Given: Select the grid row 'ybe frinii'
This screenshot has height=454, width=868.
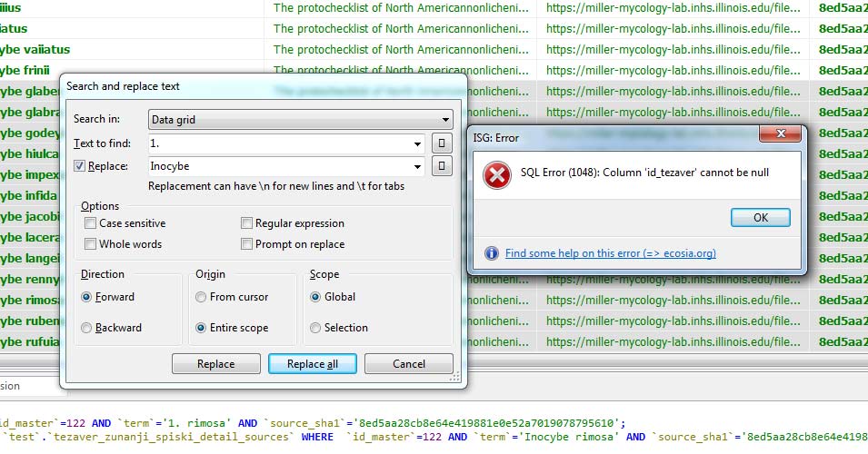Looking at the screenshot, I should [25, 70].
